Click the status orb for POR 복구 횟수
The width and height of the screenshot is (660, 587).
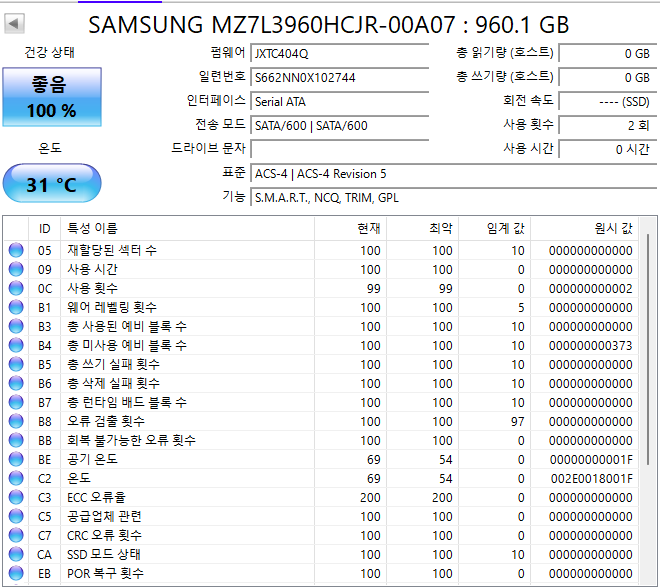pos(16,573)
